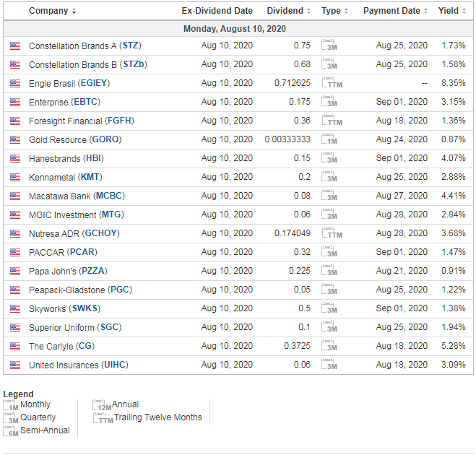This screenshot has width=476, height=455.
Task: Sort table by Company column
Action: (52, 11)
